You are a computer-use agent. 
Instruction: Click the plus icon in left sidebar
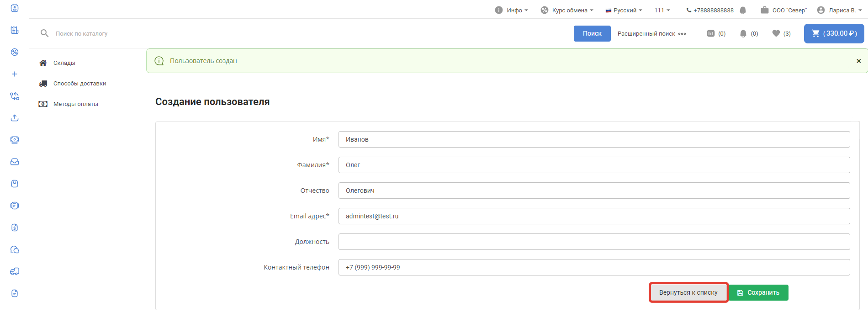point(15,74)
